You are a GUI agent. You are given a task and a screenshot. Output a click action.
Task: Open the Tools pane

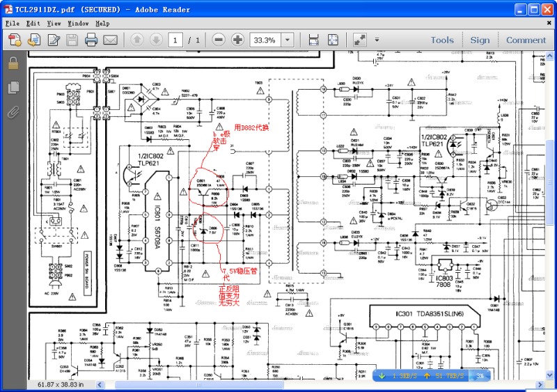(x=442, y=40)
